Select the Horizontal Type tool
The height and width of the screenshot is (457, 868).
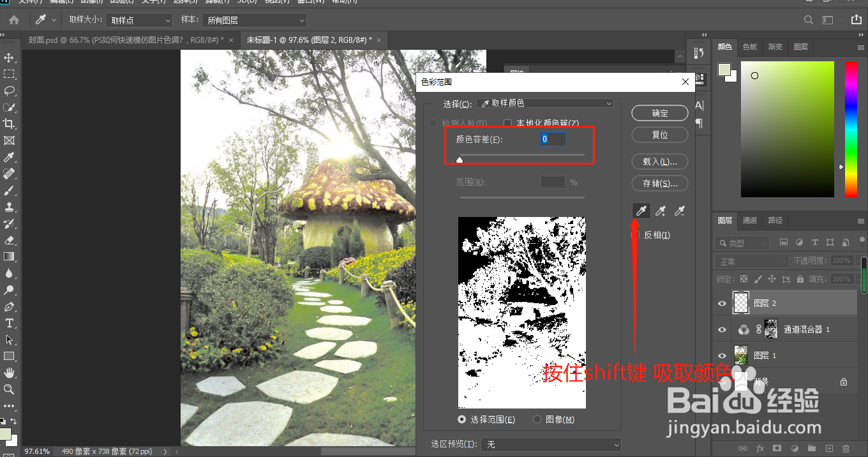9,323
